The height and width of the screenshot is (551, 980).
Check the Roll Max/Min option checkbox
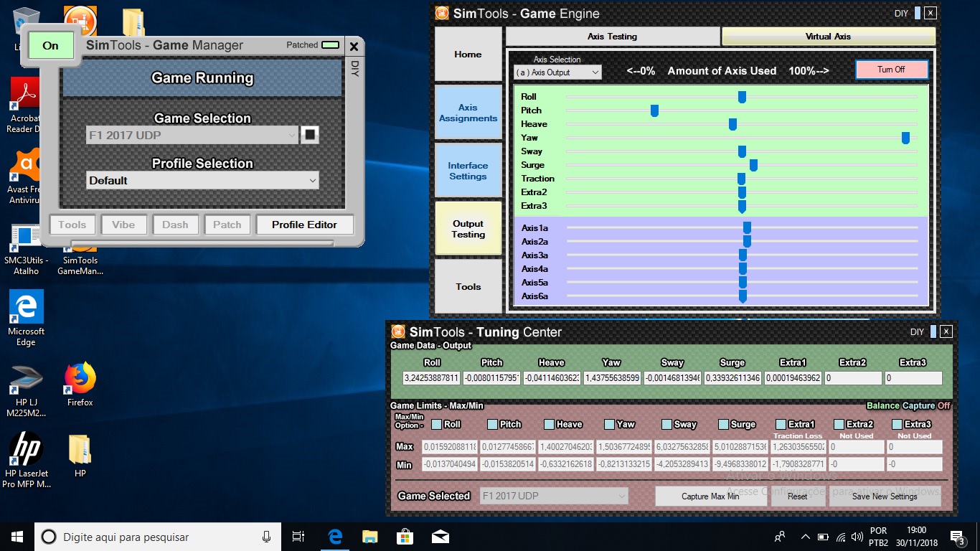[x=436, y=424]
